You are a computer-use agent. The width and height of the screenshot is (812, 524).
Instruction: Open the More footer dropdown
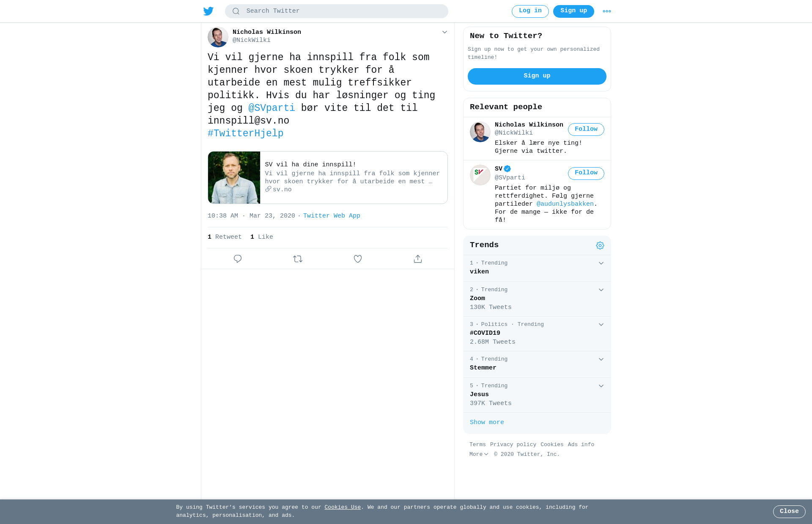click(x=479, y=454)
